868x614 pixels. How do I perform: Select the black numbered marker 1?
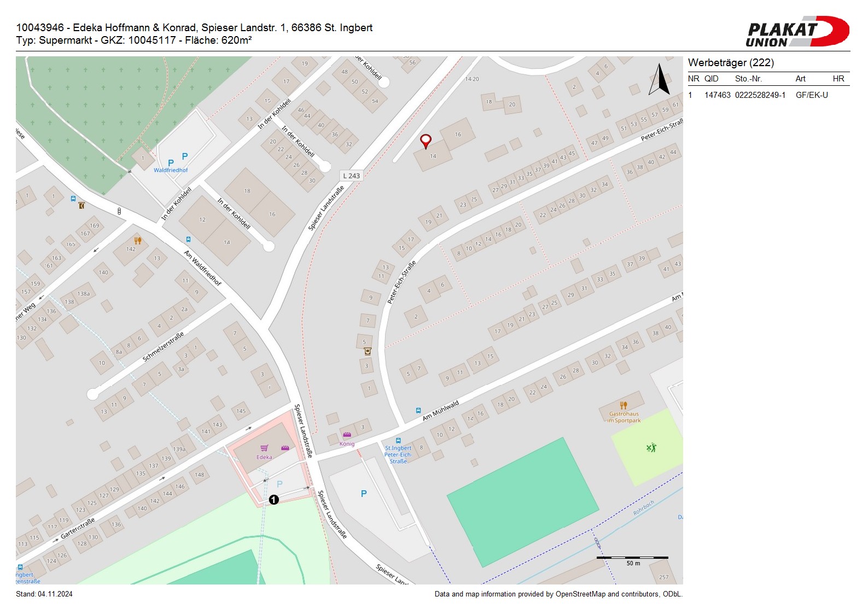[x=274, y=500]
